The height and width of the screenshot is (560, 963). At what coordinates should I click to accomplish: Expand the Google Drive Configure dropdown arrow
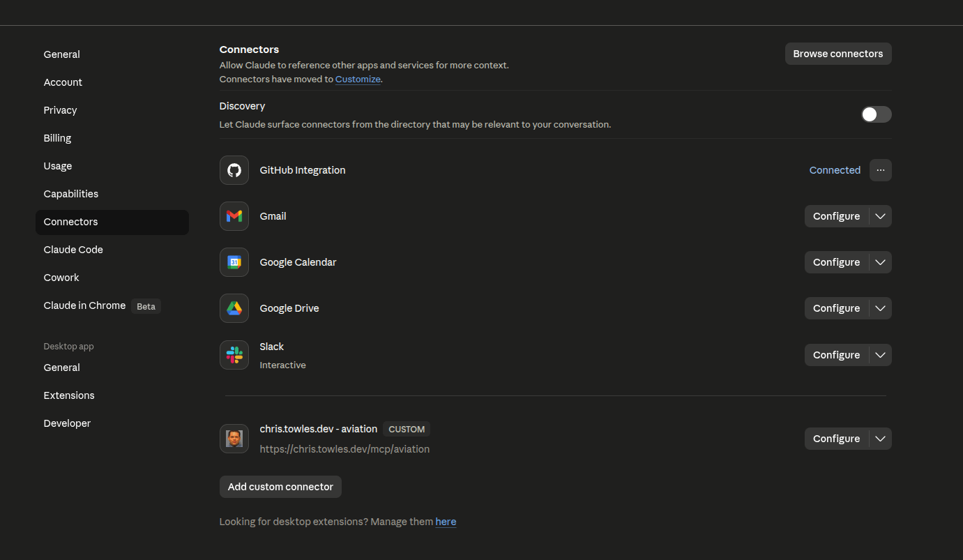click(881, 308)
